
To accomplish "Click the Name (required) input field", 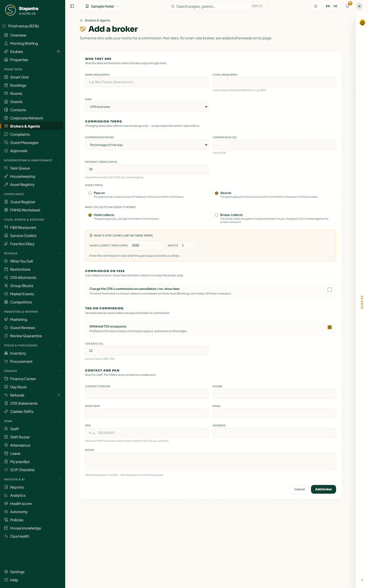I will pyautogui.click(x=147, y=82).
